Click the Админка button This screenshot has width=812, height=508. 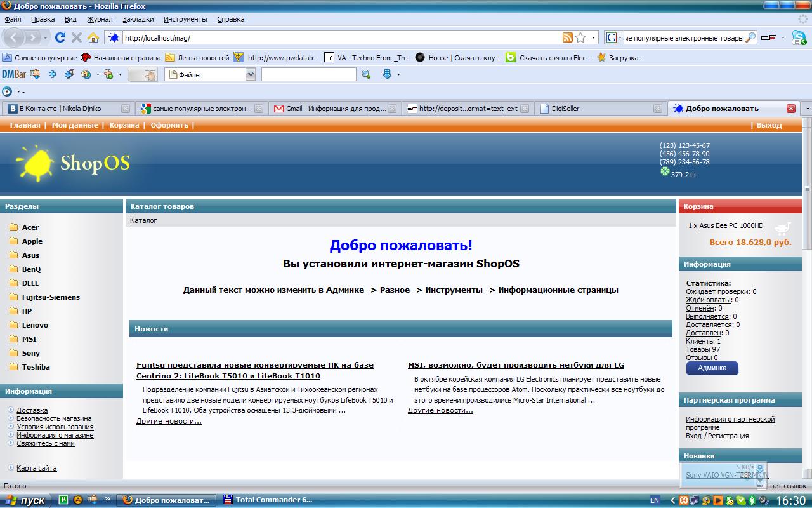coord(712,368)
